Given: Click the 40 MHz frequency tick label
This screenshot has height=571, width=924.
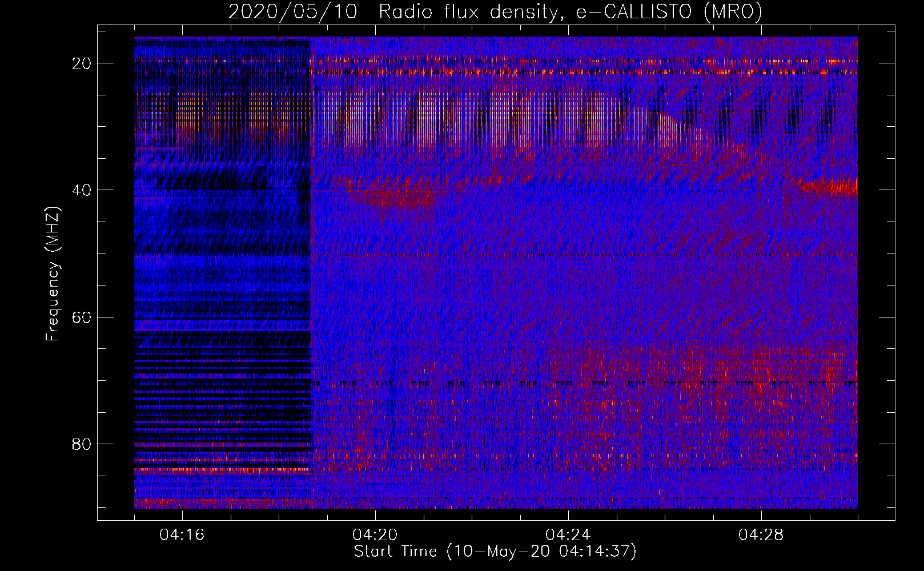Looking at the screenshot, I should [x=82, y=190].
